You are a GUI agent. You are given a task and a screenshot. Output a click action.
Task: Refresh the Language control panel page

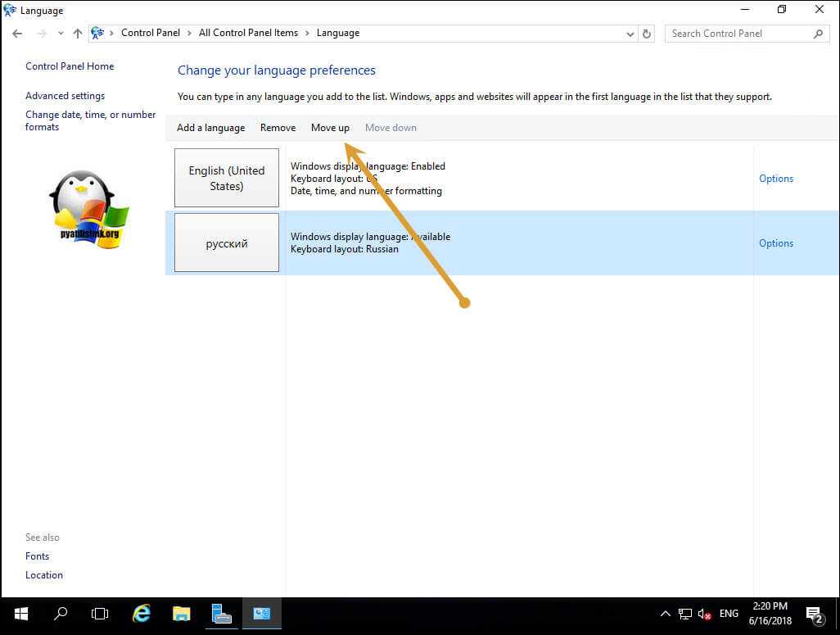(x=647, y=34)
